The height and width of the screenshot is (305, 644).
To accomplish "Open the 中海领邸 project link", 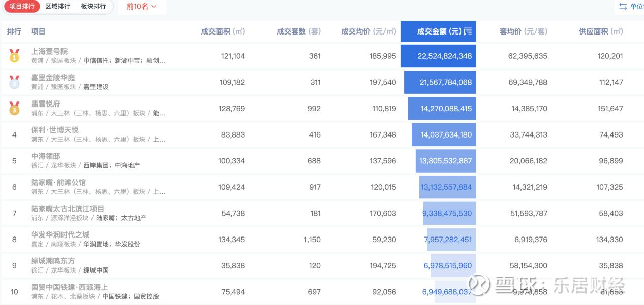I will coord(46,156).
